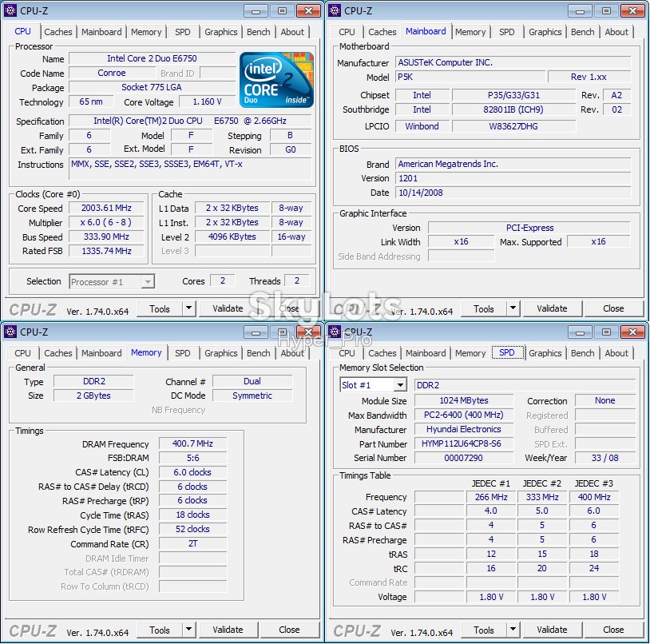Image resolution: width=650 pixels, height=644 pixels.
Task: Click Row Refresh Cycle Time 52 clocks
Action: (x=192, y=529)
